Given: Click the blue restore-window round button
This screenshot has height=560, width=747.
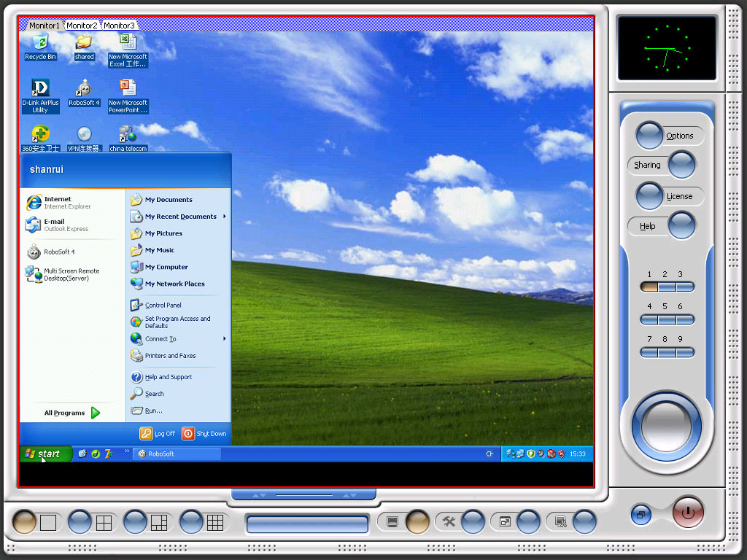Looking at the screenshot, I should [640, 515].
